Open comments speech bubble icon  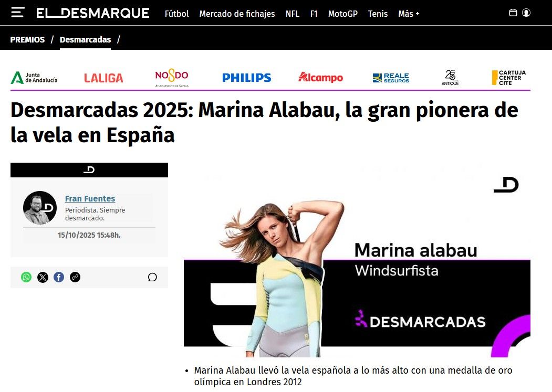tap(152, 277)
